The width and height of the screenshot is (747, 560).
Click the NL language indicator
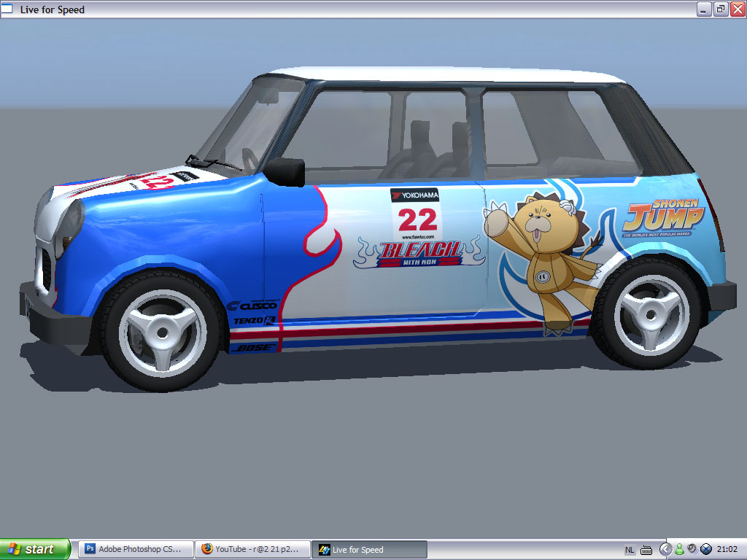pyautogui.click(x=630, y=550)
